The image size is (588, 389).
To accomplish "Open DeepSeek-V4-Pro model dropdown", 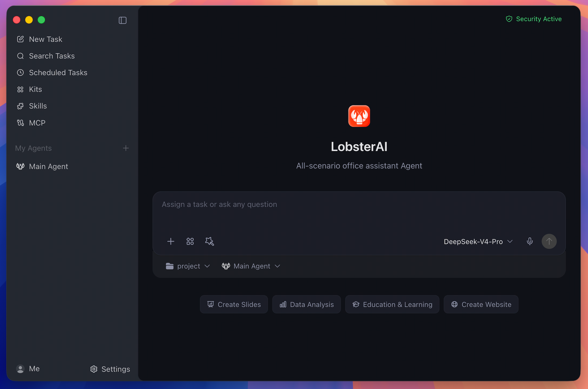I will [x=478, y=242].
